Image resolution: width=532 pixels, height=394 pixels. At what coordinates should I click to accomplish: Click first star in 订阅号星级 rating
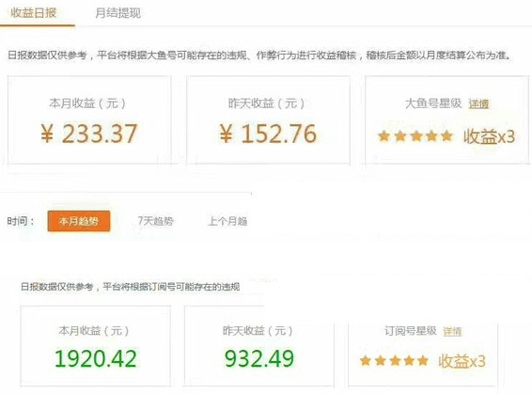pyautogui.click(x=365, y=360)
